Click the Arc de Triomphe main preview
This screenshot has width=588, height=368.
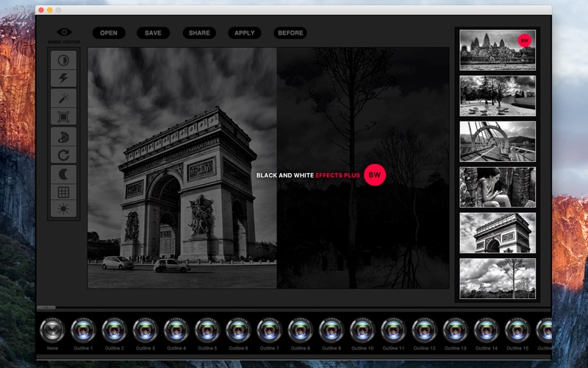[x=182, y=168]
